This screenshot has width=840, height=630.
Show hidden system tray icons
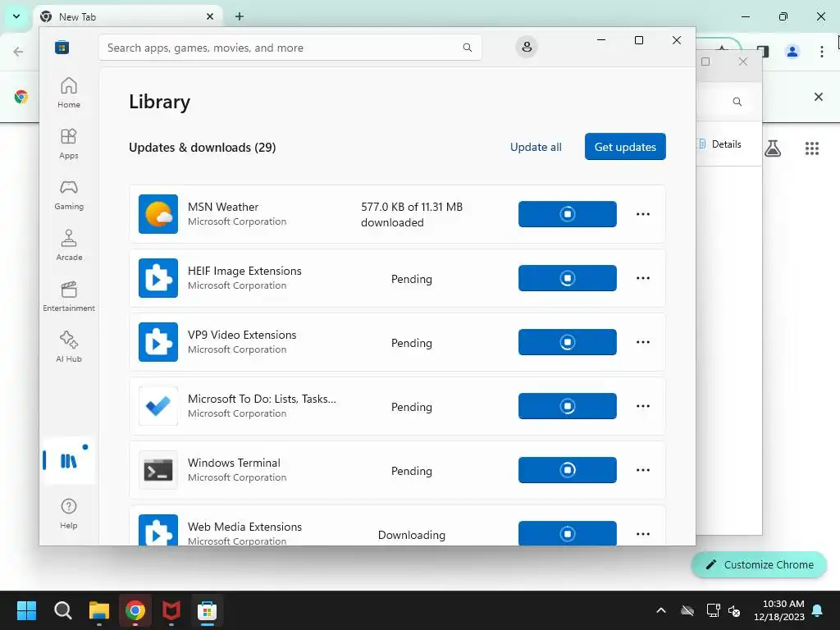[661, 610]
